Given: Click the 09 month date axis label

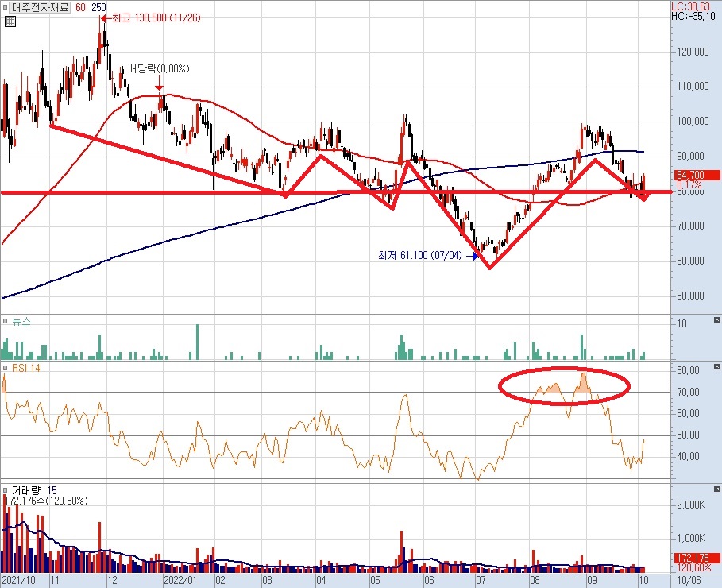Looking at the screenshot, I should tap(591, 580).
